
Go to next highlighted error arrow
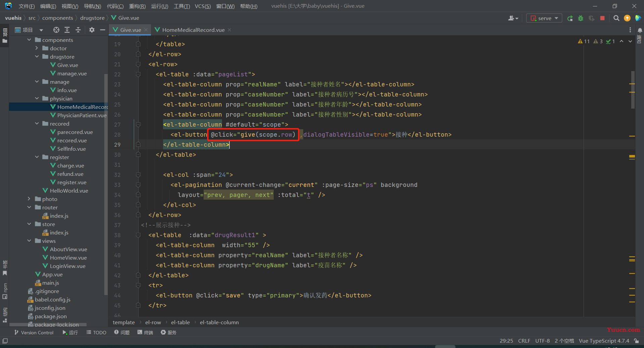point(630,41)
